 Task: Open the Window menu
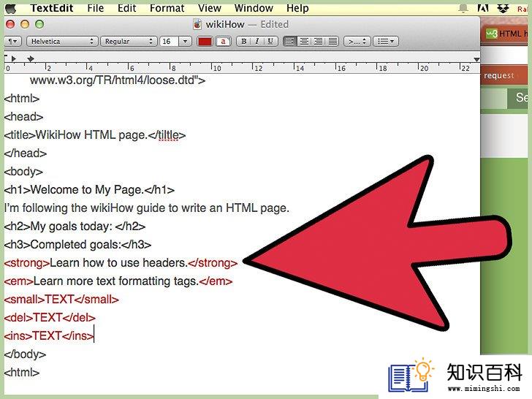click(254, 8)
